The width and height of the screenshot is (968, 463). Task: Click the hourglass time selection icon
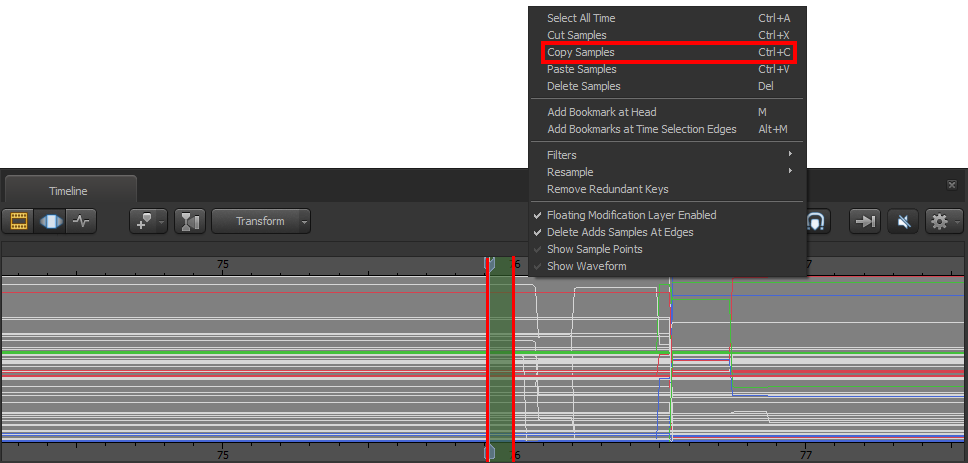[191, 222]
